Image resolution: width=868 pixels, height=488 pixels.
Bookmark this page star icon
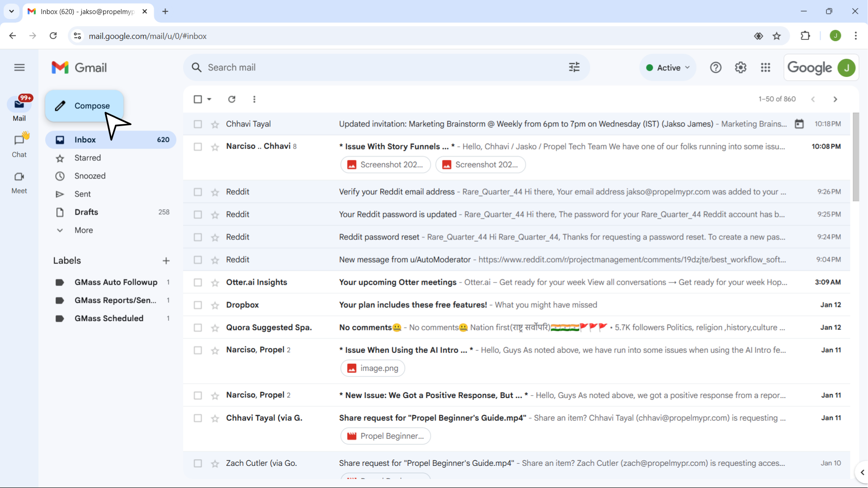(777, 36)
